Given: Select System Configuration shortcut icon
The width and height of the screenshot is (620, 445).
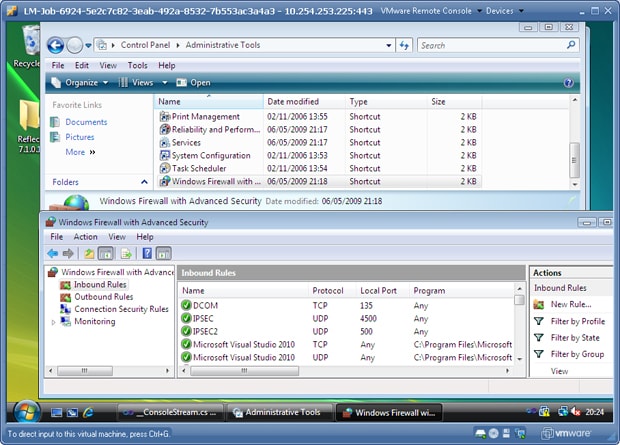Looking at the screenshot, I should pyautogui.click(x=164, y=155).
